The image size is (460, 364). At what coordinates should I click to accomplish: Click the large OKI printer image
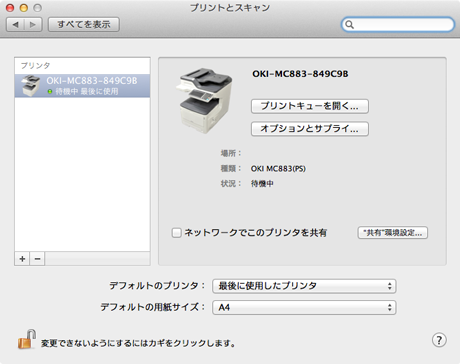tap(204, 101)
